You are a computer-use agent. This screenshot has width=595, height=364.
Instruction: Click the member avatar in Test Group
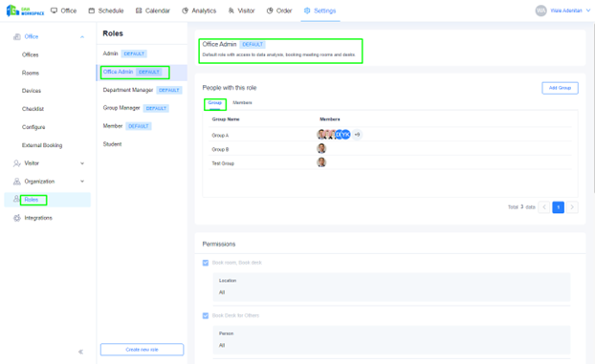(x=321, y=162)
